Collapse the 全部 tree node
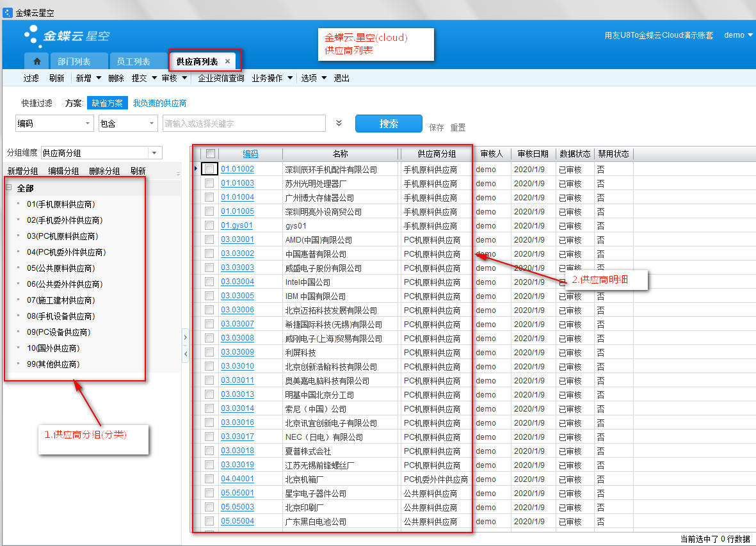Screen dimensions: 756x546 (x=9, y=188)
